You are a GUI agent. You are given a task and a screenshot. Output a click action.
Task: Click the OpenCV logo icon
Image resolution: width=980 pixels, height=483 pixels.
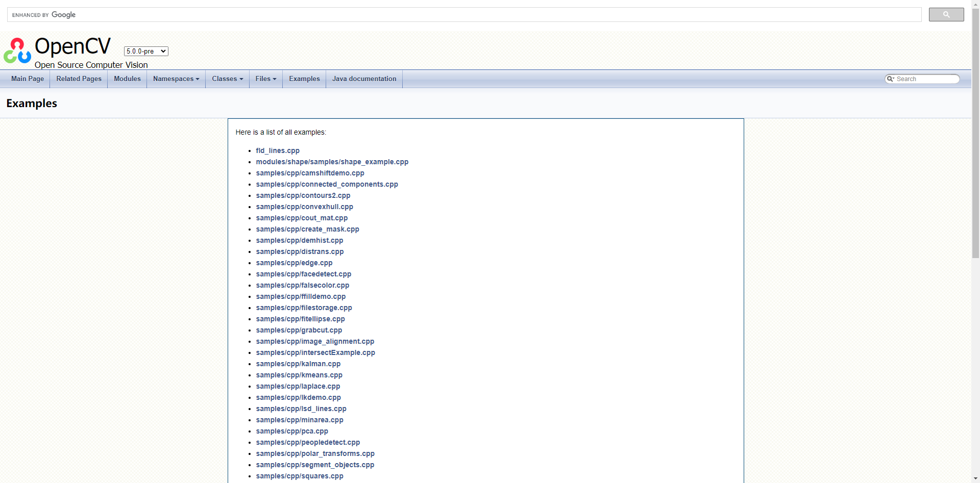point(17,50)
